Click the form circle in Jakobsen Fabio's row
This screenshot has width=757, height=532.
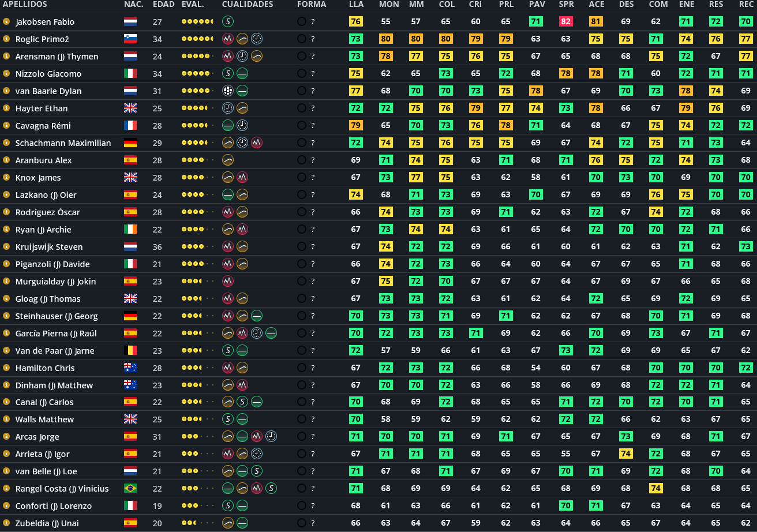pos(302,22)
